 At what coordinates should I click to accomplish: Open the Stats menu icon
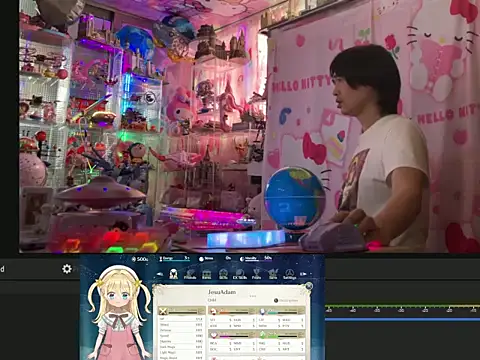pos(173,274)
